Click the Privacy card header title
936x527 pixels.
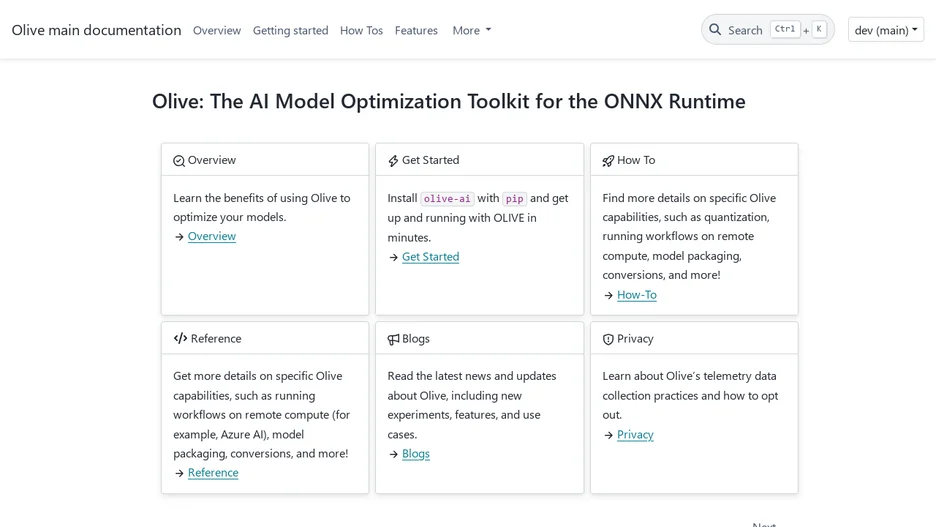635,338
